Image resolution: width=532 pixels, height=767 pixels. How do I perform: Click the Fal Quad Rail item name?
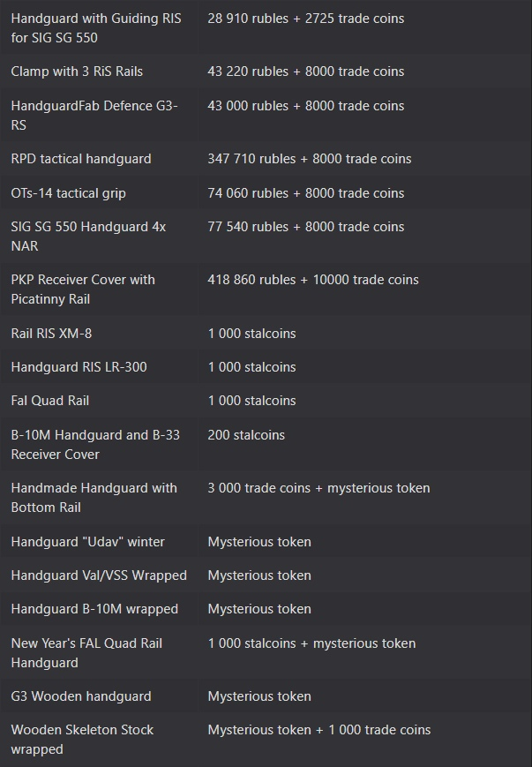click(x=50, y=401)
